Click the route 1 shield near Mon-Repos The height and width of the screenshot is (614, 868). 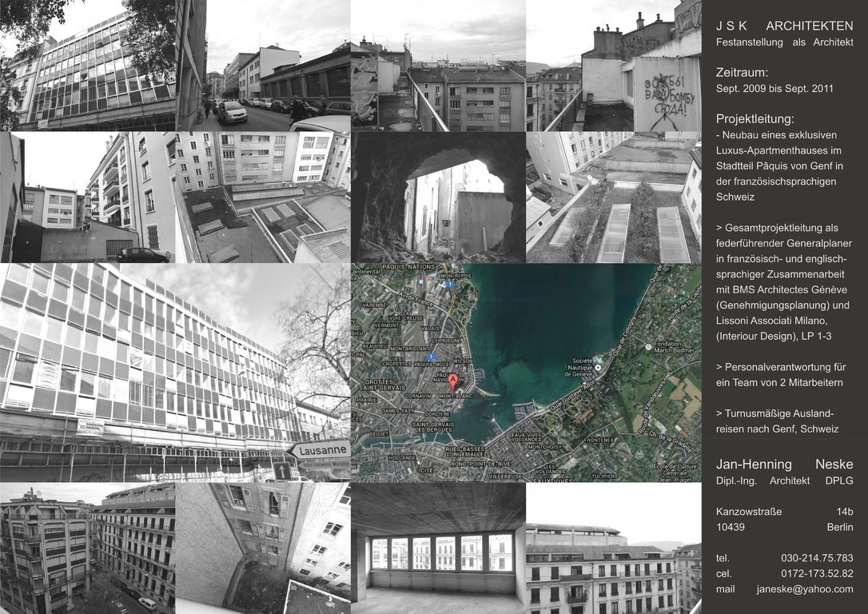click(450, 284)
